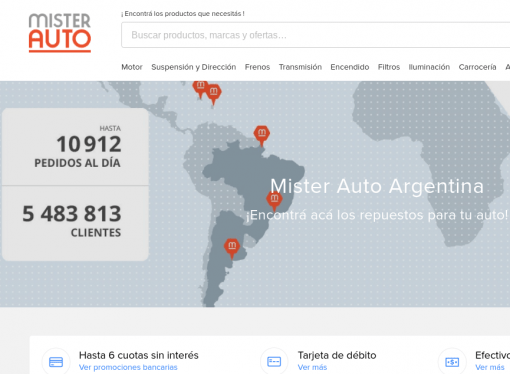Open the Frenos category
Viewport: 510px width, 374px height.
coord(257,67)
